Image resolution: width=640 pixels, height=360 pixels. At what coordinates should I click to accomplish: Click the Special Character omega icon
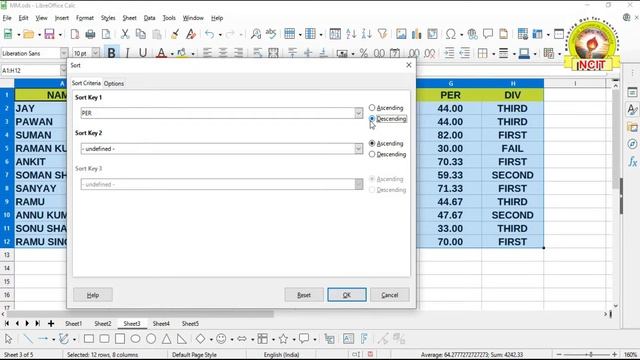point(451,34)
